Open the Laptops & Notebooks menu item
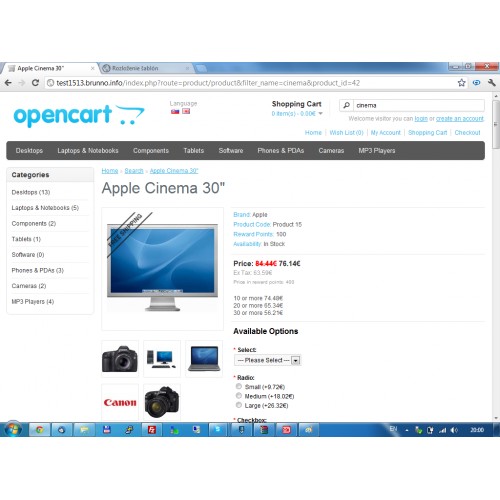This screenshot has height=500, width=500. click(88, 151)
